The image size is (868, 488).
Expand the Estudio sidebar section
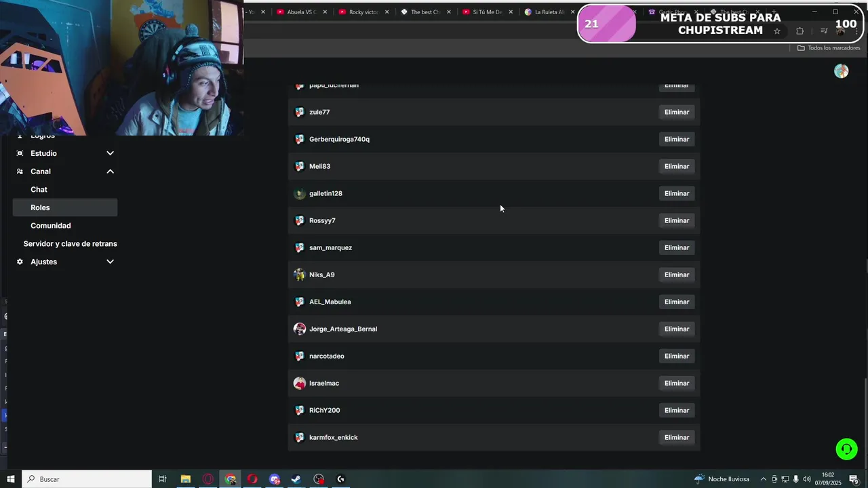click(x=110, y=153)
